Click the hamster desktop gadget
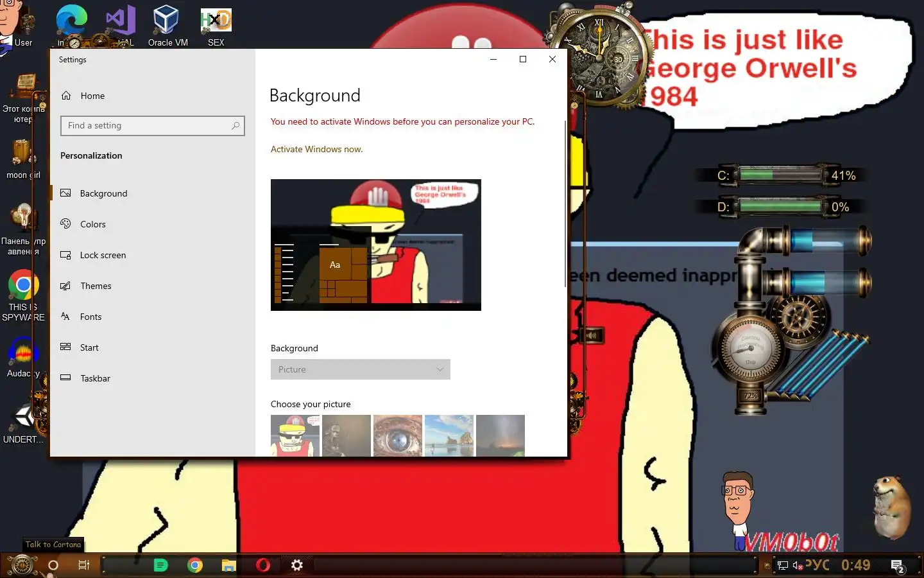Viewport: 924px width, 578px height. [893, 506]
